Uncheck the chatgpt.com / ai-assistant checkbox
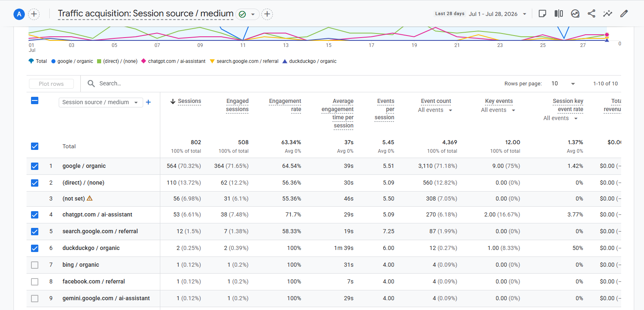Screen dimensions: 644x310 35,215
